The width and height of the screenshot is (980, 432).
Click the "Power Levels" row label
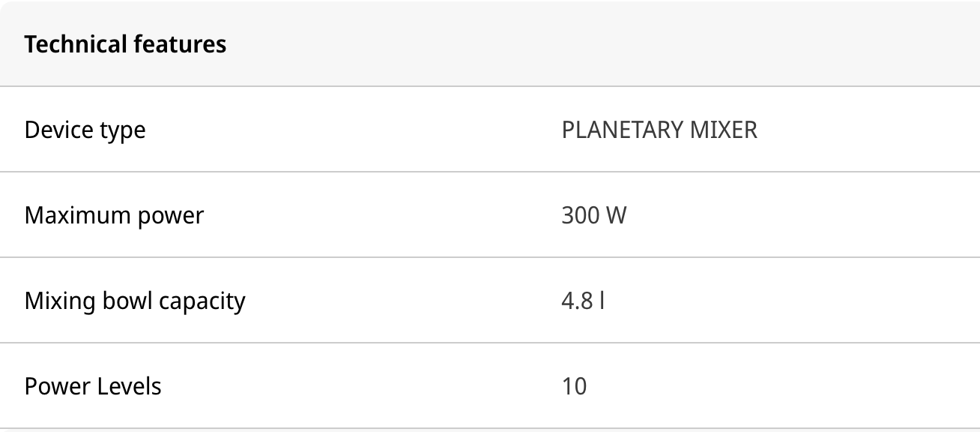pyautogui.click(x=93, y=387)
